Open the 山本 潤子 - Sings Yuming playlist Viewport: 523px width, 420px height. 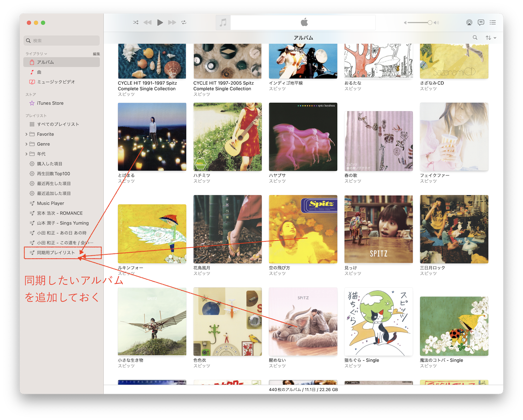click(62, 223)
